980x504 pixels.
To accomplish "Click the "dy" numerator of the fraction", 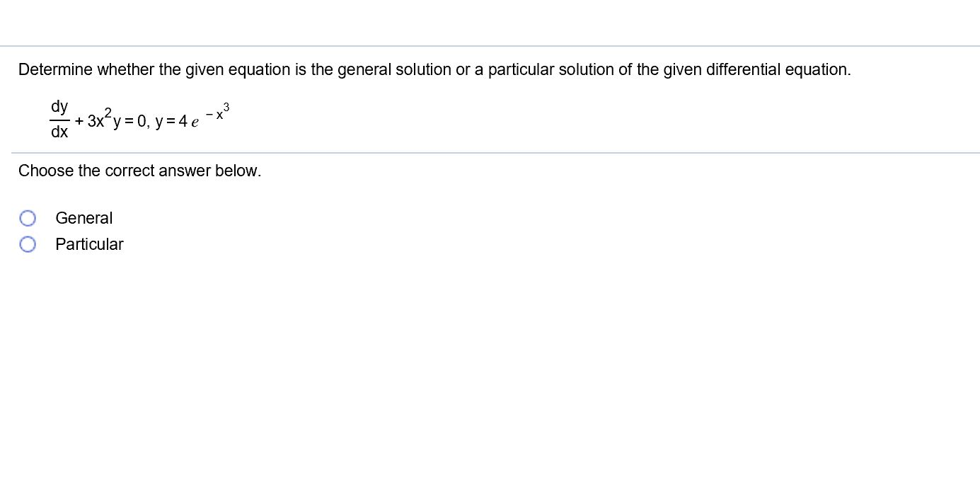I will [59, 107].
